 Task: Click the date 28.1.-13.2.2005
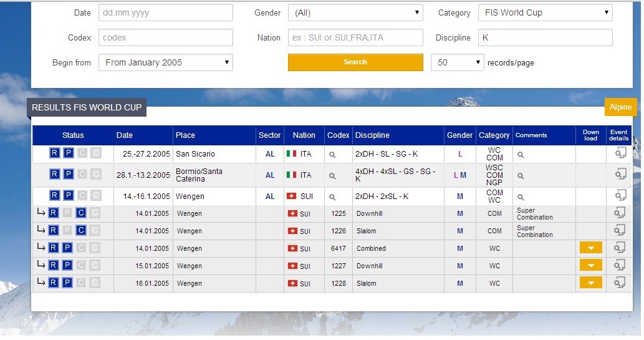pos(143,175)
